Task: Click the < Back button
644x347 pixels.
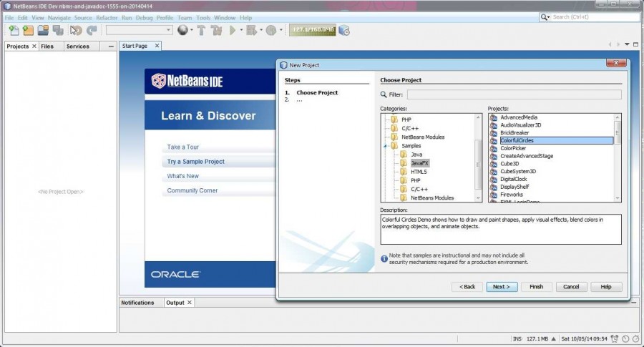Action: pyautogui.click(x=467, y=287)
